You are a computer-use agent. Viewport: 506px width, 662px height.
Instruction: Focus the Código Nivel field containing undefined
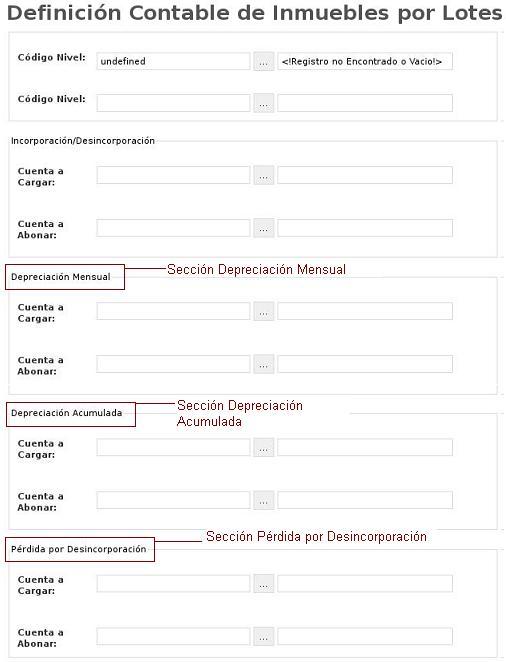point(173,61)
